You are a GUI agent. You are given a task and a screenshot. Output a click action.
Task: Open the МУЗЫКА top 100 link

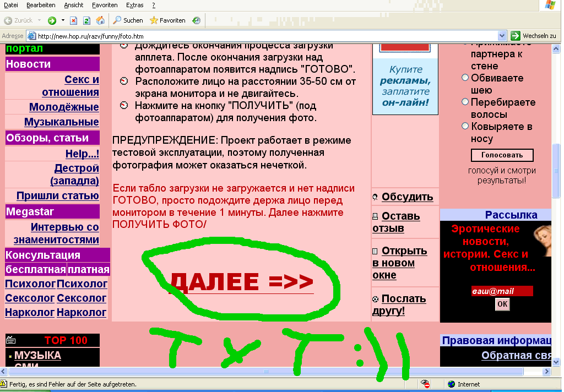pos(38,355)
